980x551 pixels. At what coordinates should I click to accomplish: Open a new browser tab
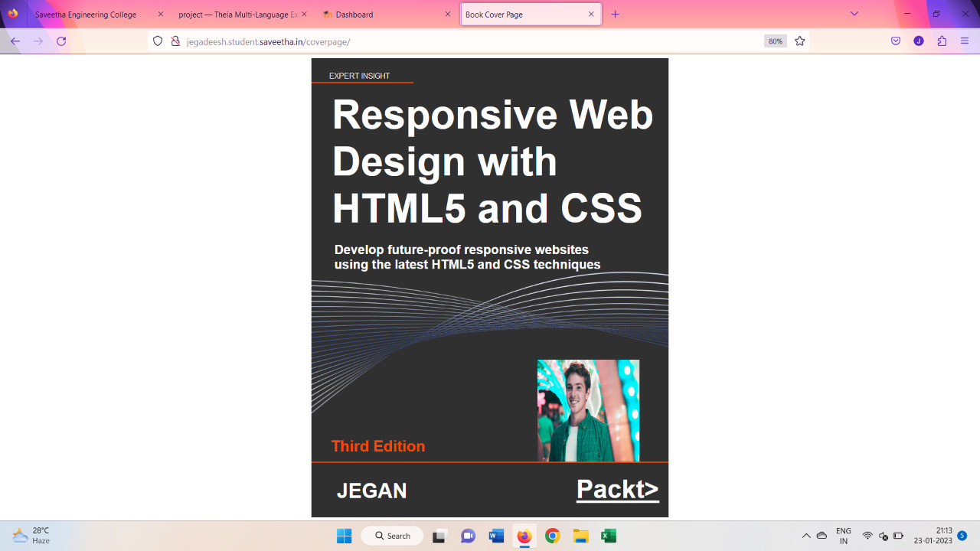coord(616,15)
